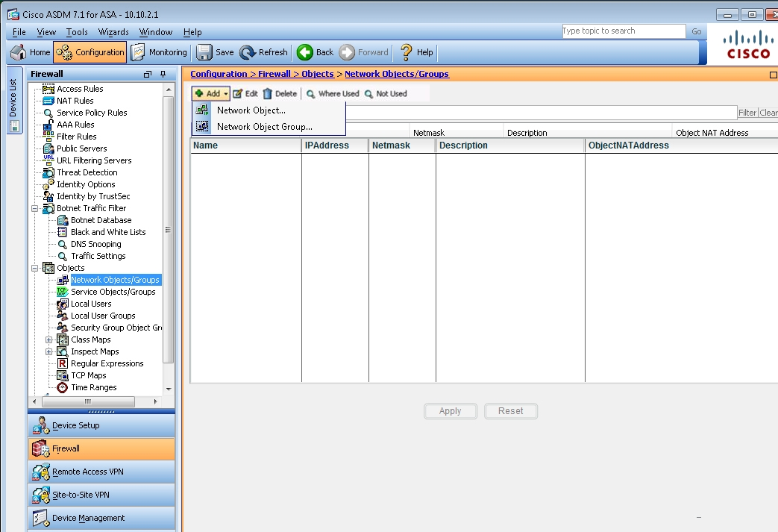Open the Window menu

(x=155, y=32)
